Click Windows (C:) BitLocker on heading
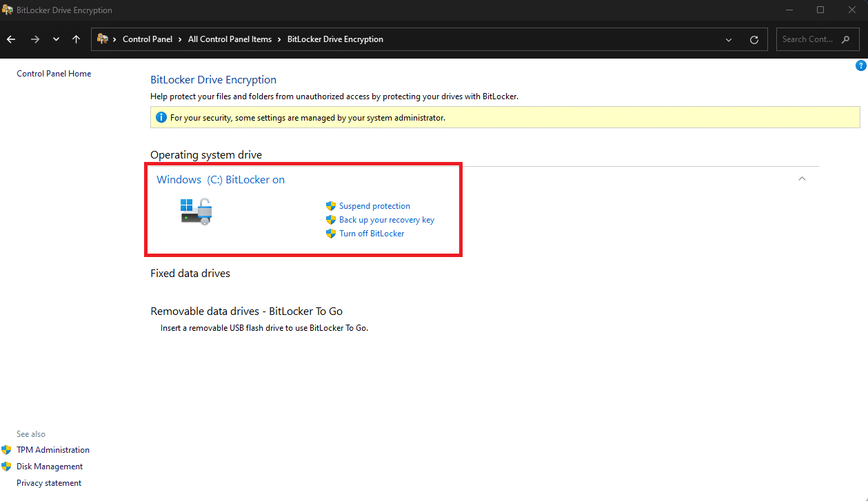This screenshot has height=501, width=868. (221, 179)
